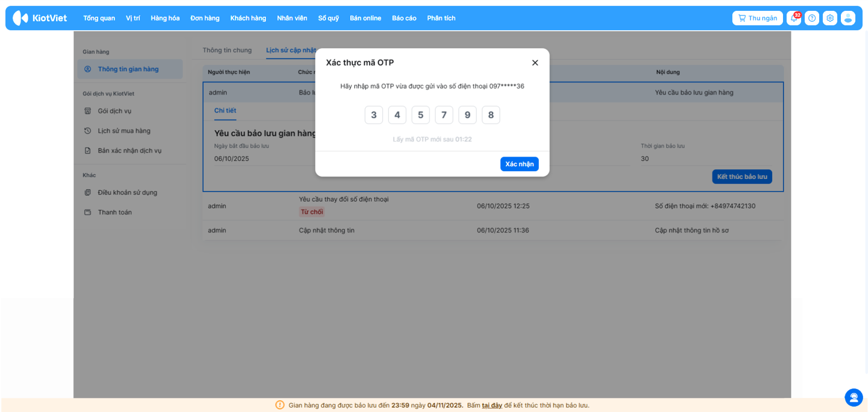Click the Điều khoản sử dụng icon
Image resolution: width=868 pixels, height=412 pixels.
tap(87, 193)
